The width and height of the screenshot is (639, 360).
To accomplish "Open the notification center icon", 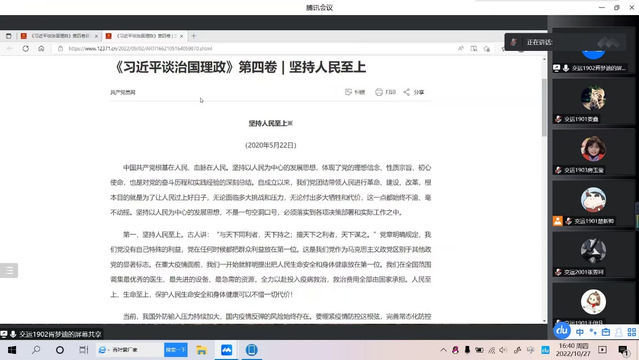I will [x=623, y=350].
